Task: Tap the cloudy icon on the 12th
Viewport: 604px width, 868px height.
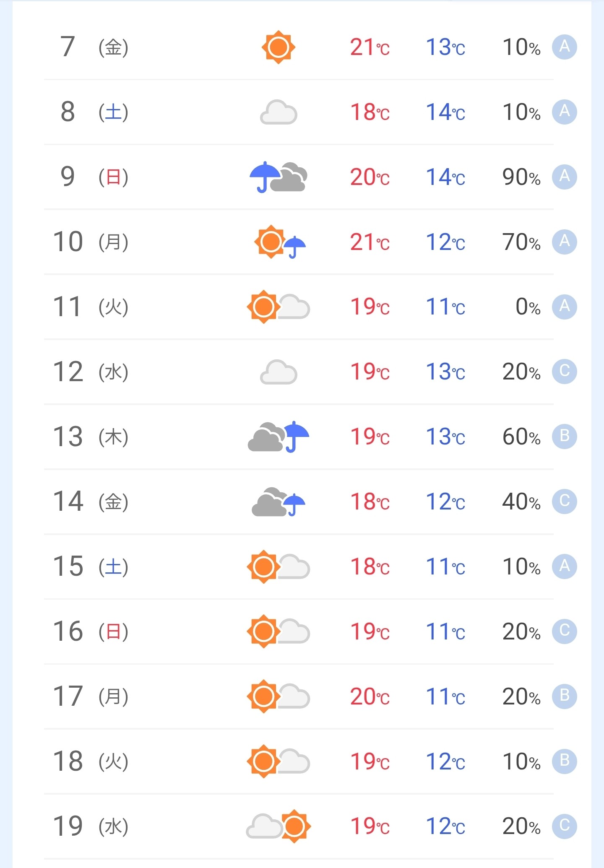Action: pyautogui.click(x=279, y=372)
